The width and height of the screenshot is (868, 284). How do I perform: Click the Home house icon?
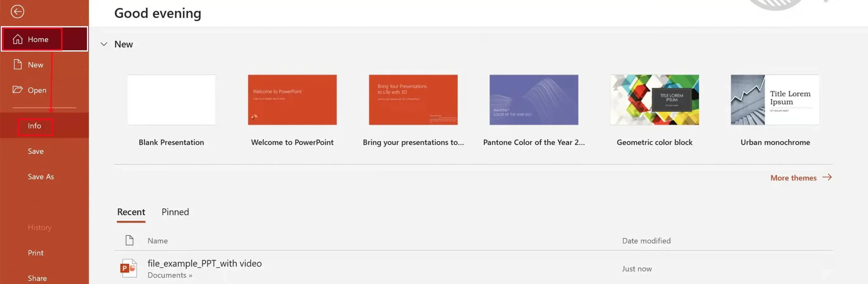click(x=18, y=39)
